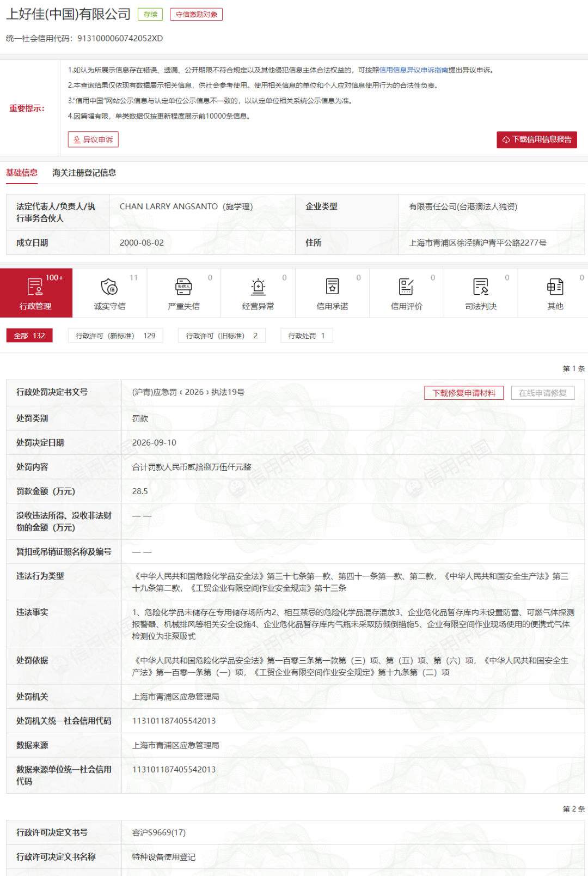588x876 pixels.
Task: Switch to the 海关注册登记信息 tab
Action: [x=84, y=173]
